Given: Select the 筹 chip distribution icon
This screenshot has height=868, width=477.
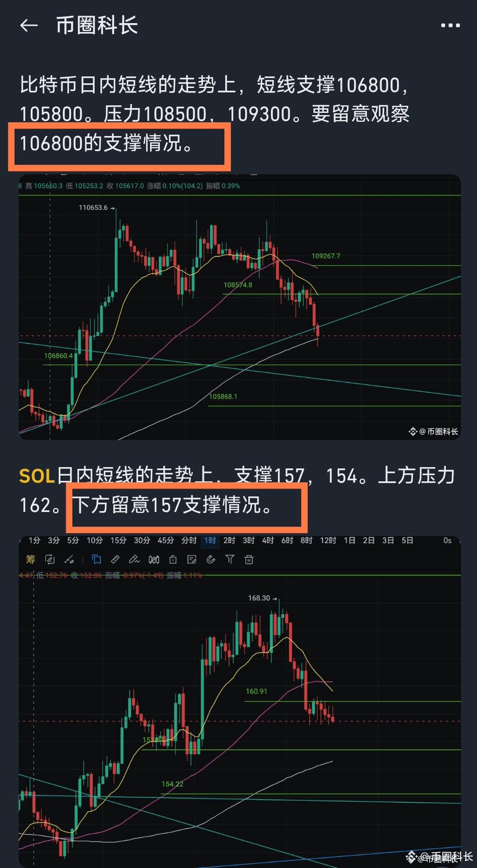Looking at the screenshot, I should [31, 559].
